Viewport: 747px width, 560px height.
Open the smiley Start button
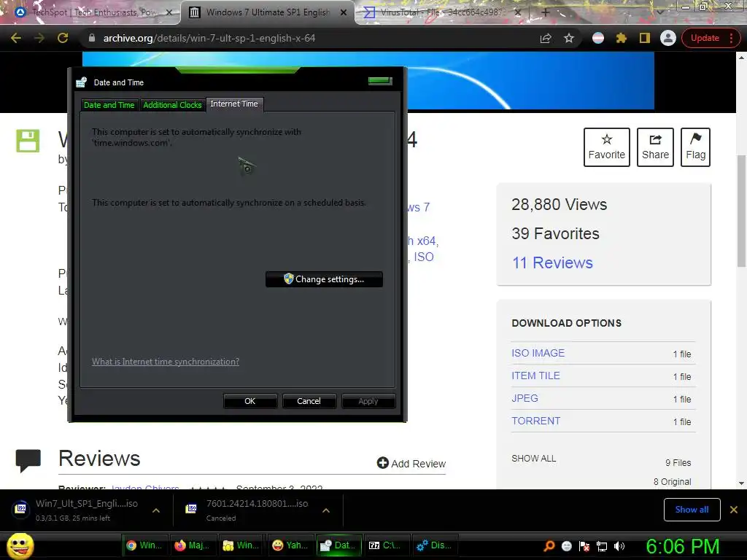(x=20, y=545)
